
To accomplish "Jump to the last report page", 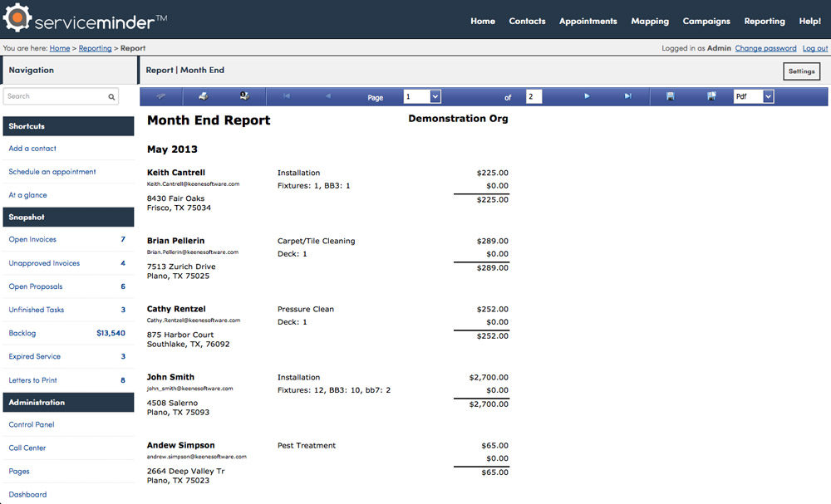I will point(627,96).
